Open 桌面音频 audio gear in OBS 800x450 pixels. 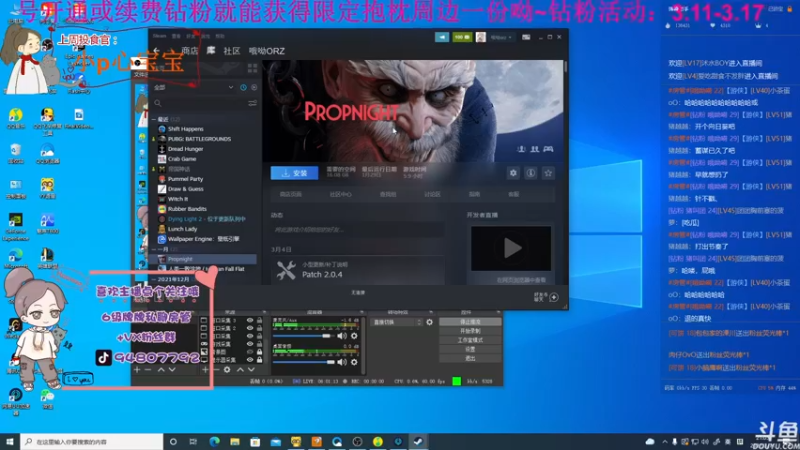(x=354, y=362)
